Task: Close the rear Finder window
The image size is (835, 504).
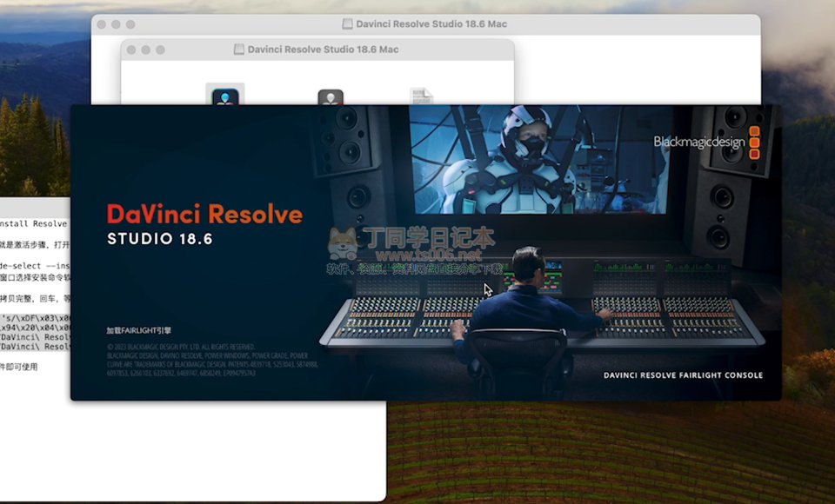Action: point(101,24)
